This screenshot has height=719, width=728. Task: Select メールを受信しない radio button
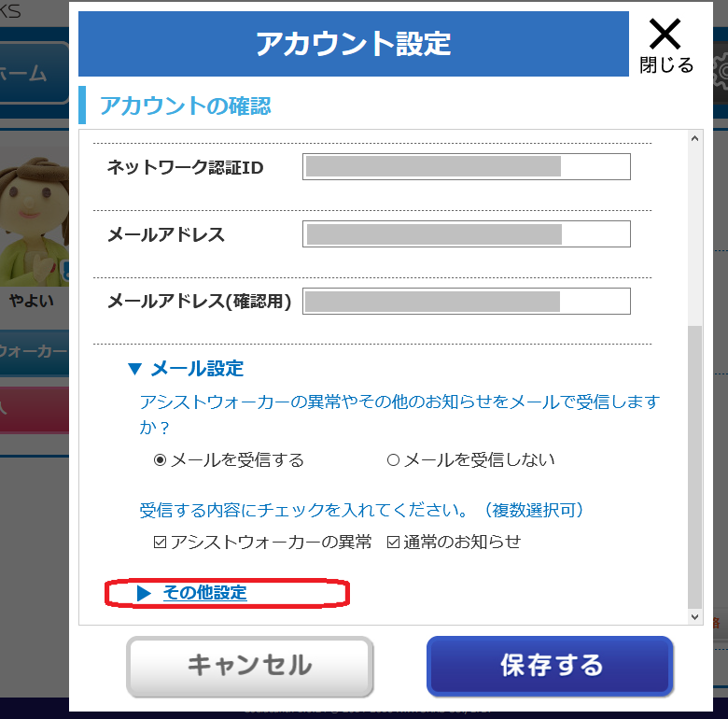click(393, 460)
